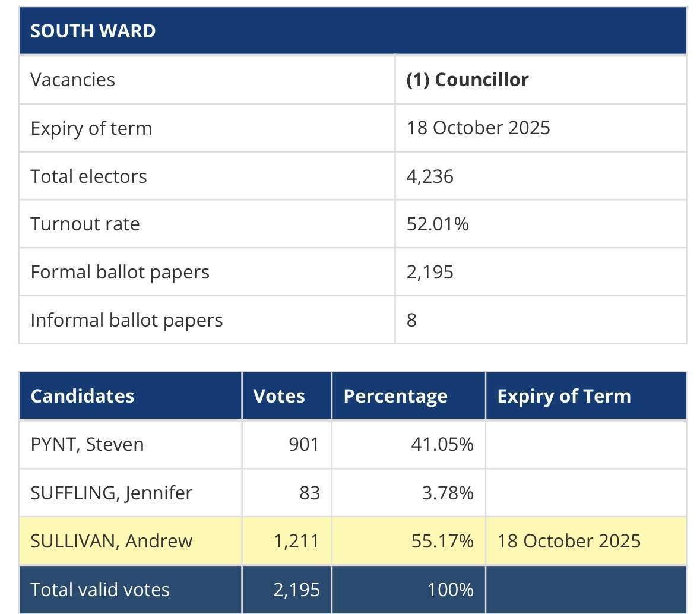Click the Candidates column header
This screenshot has width=700, height=614.
(x=131, y=396)
